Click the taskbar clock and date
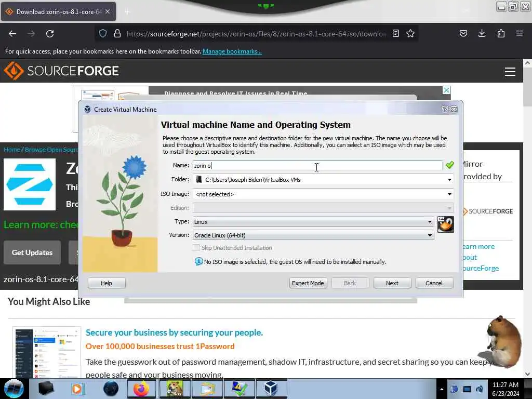The height and width of the screenshot is (399, 532). pyautogui.click(x=506, y=389)
